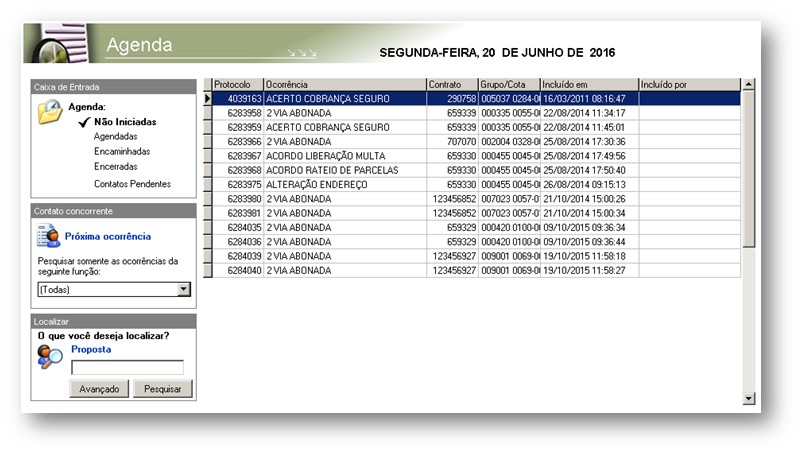Click the scrollbar up arrow

tap(749, 85)
